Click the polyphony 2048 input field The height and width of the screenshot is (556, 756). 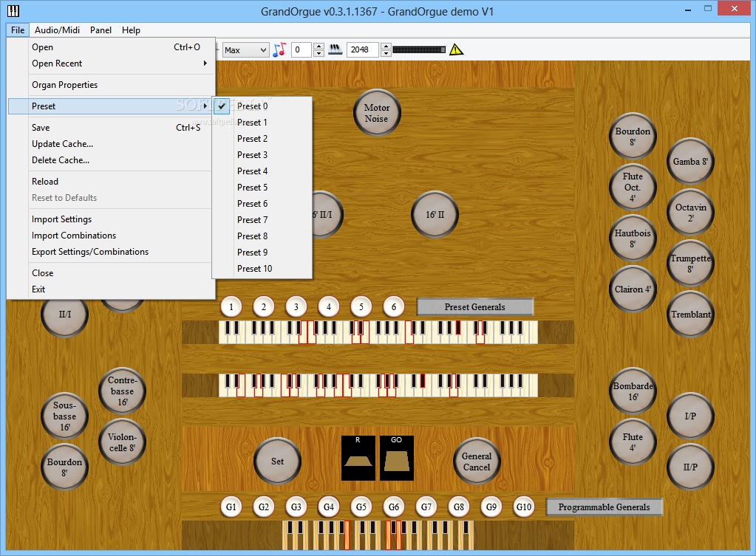(x=363, y=49)
